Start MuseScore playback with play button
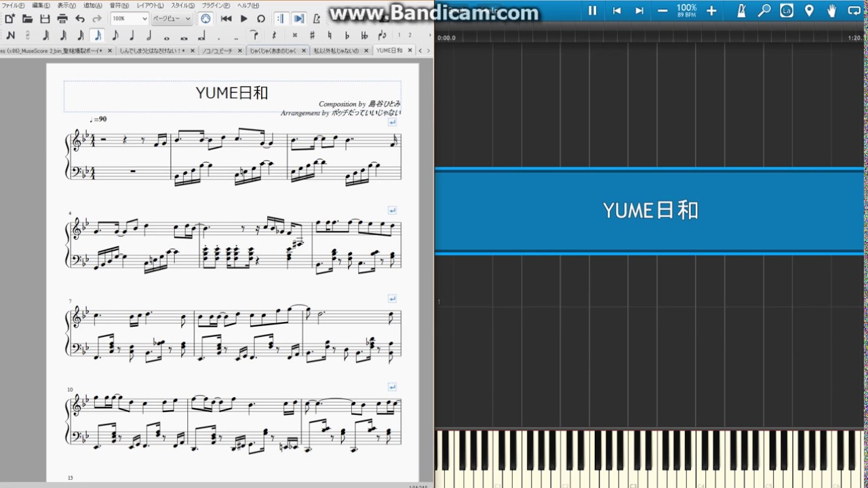The image size is (868, 488). [244, 19]
